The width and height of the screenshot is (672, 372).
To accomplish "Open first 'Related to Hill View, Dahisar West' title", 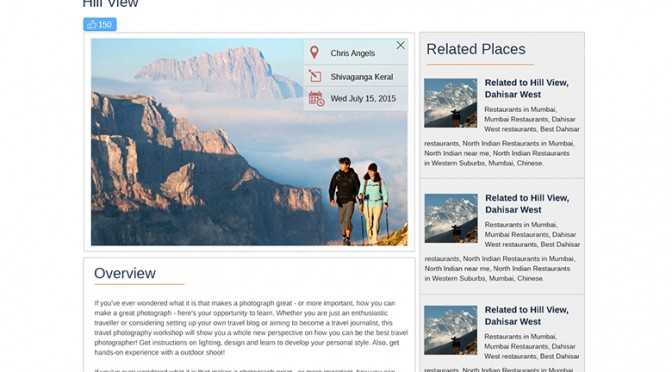I will click(x=527, y=88).
